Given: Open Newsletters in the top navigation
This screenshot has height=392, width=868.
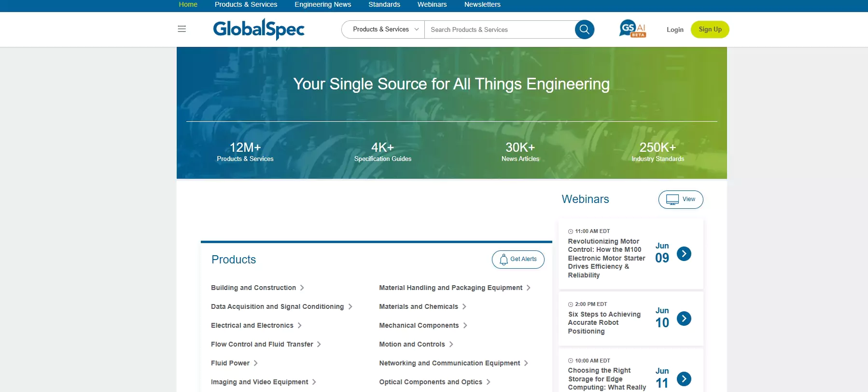Looking at the screenshot, I should pos(482,4).
